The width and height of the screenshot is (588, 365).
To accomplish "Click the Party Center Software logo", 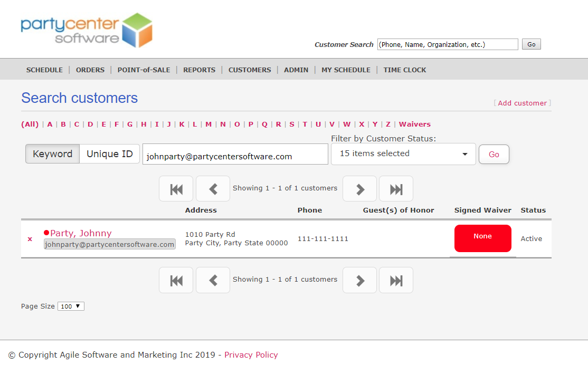I will pos(87,30).
